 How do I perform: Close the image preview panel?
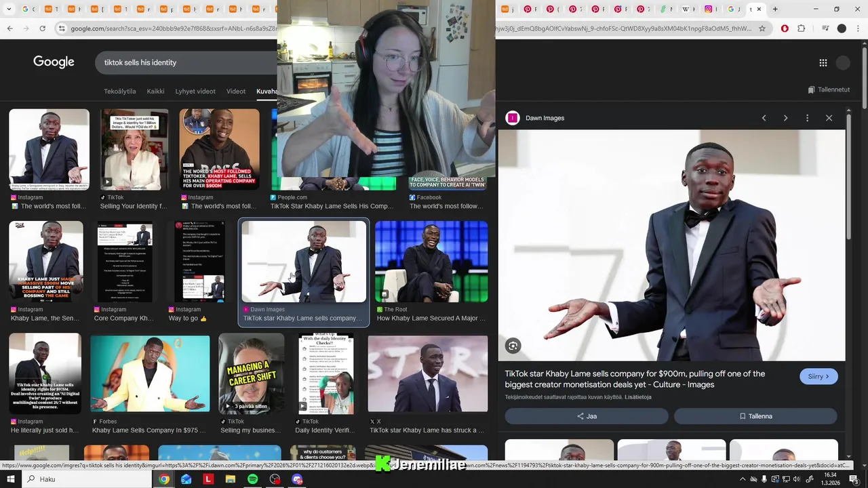click(x=829, y=118)
